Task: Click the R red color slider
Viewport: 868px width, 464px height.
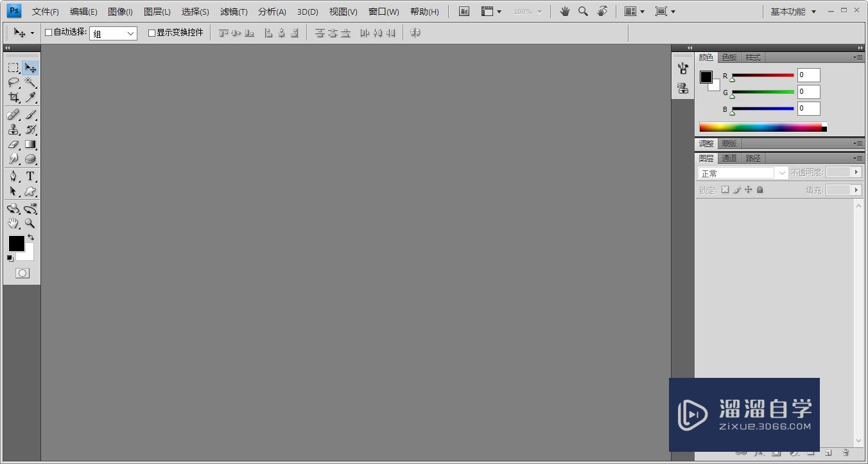Action: point(763,76)
